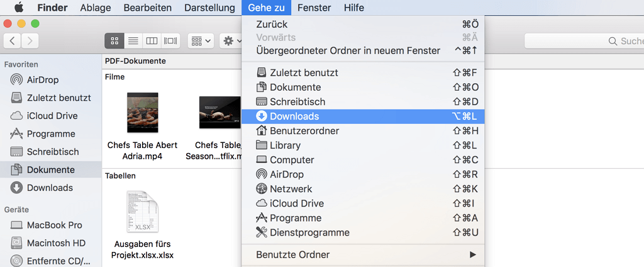Choose Computer in the menu
Viewport: 644px width, 267px height.
[x=363, y=159]
